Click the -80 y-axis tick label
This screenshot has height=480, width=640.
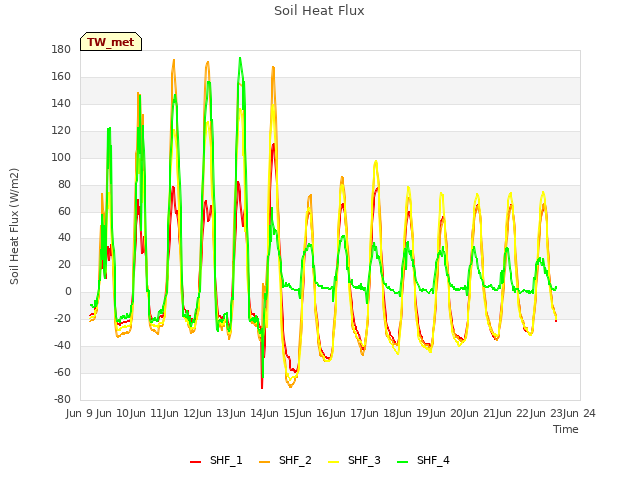pos(62,399)
